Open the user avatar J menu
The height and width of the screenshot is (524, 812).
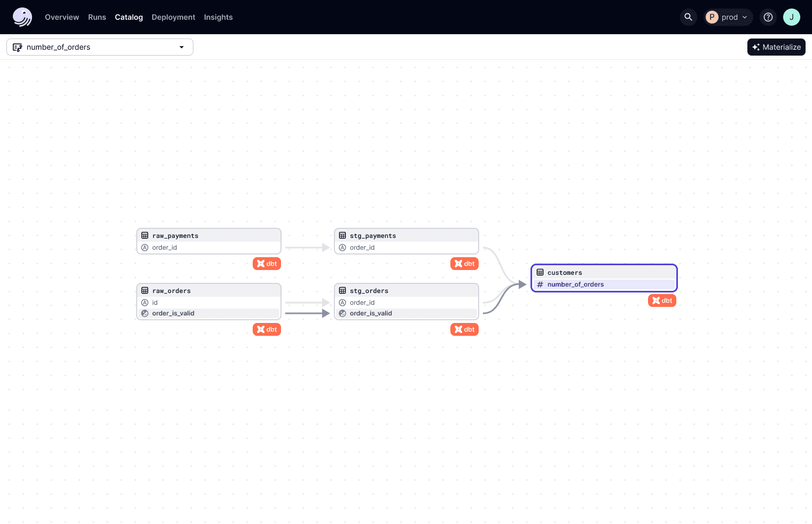[791, 17]
